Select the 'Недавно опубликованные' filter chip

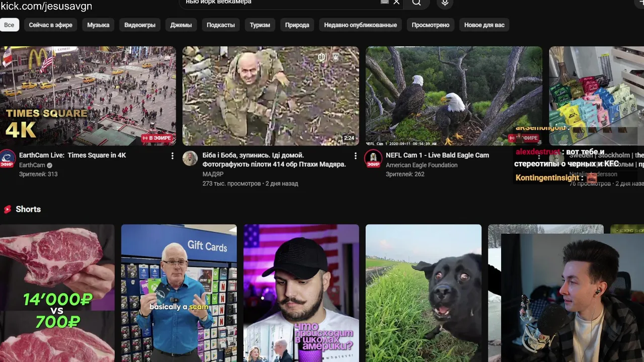360,25
